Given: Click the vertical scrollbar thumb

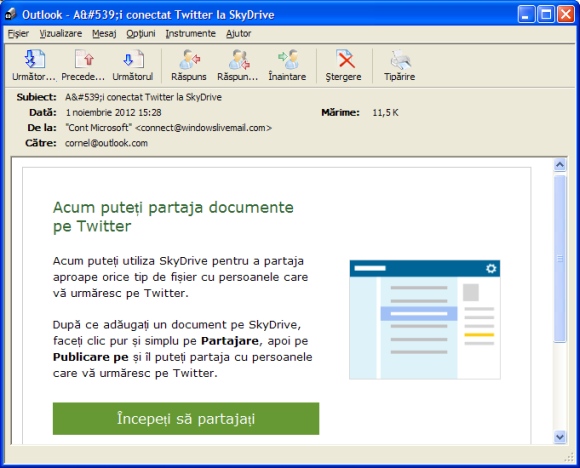Looking at the screenshot, I should (x=560, y=258).
